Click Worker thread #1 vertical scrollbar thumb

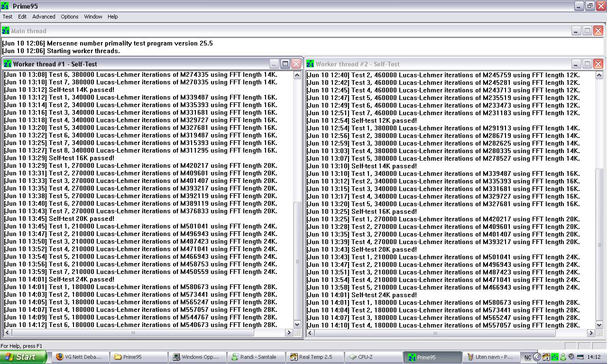(297, 261)
